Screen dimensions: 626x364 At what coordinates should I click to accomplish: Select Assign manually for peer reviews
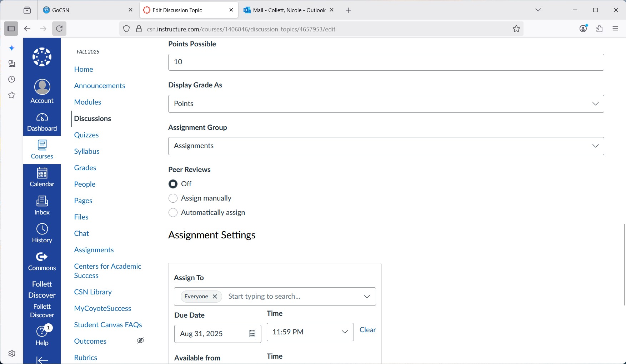(173, 198)
